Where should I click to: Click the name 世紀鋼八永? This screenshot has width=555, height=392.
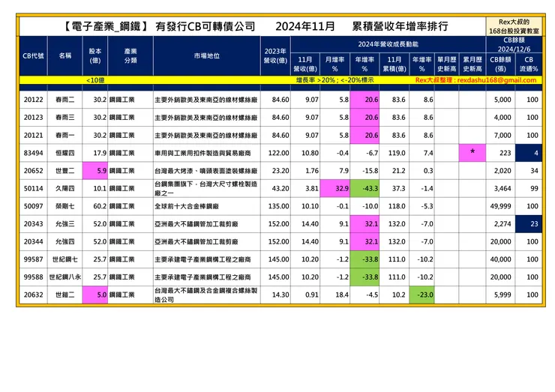coord(64,277)
